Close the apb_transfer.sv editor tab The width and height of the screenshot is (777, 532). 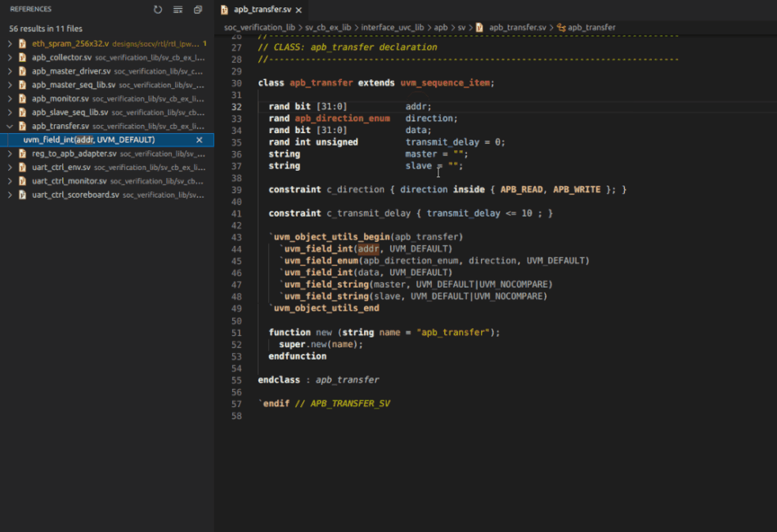click(x=299, y=10)
